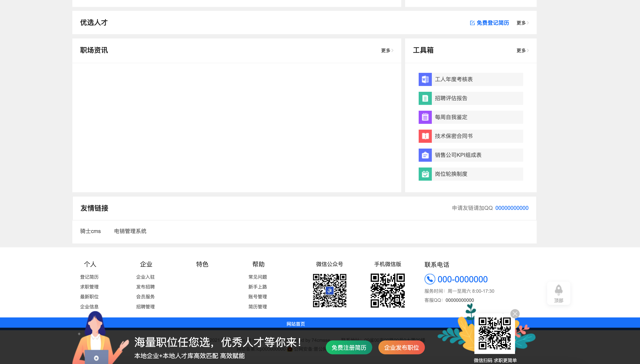Click the banner 微信扫码 QR code

coord(495,333)
